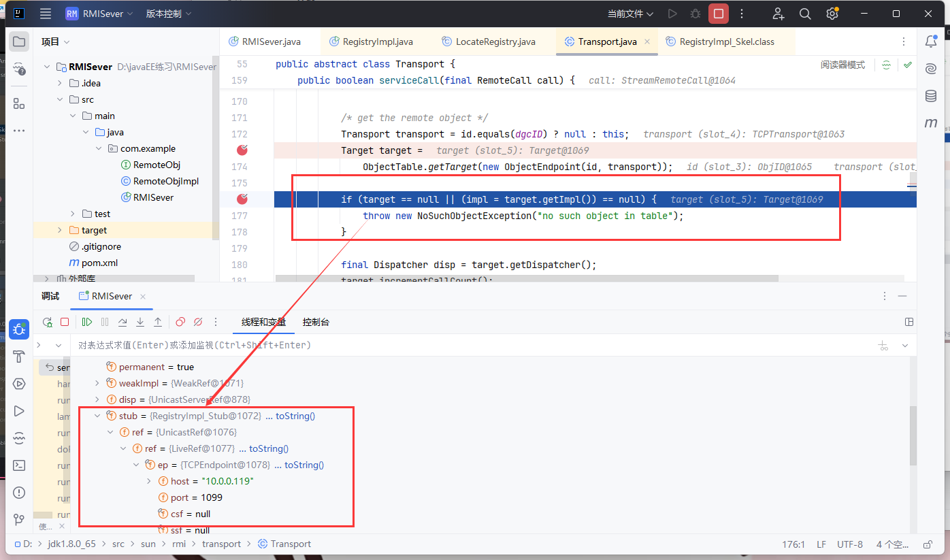950x560 pixels.
Task: Open the Terminal tool window icon
Action: click(x=19, y=465)
